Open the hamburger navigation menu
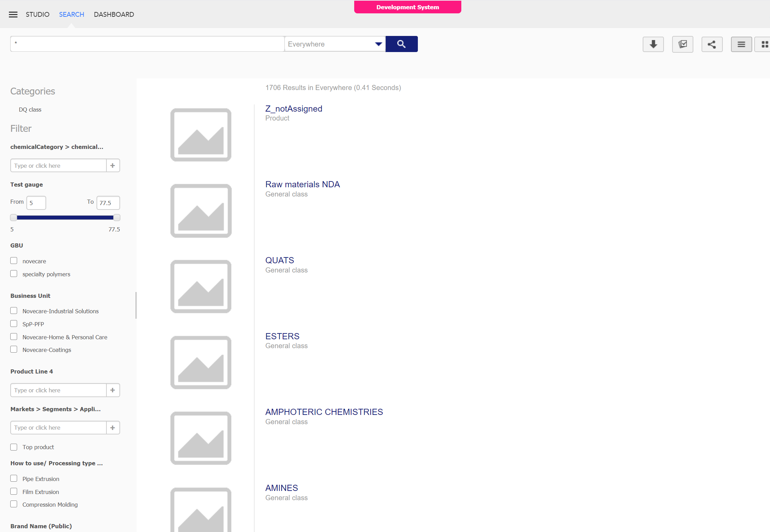 (13, 14)
